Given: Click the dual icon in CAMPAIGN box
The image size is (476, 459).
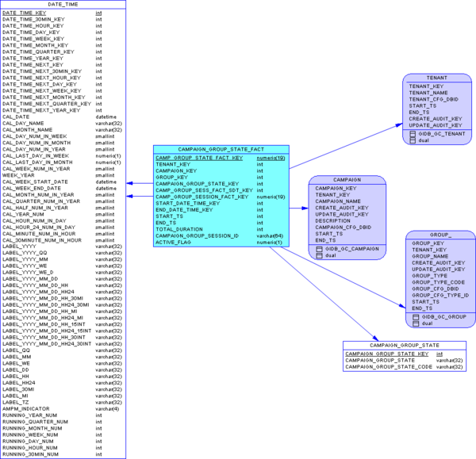Looking at the screenshot, I should click(x=319, y=255).
